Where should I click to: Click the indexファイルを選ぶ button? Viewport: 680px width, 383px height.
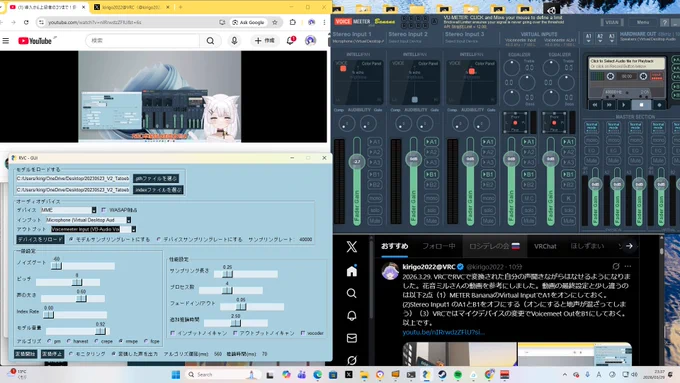click(x=158, y=190)
